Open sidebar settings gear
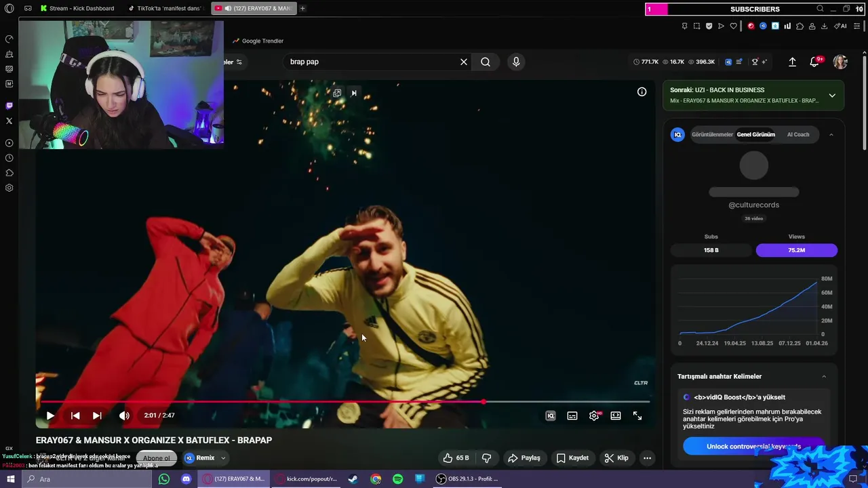This screenshot has width=868, height=488. [9, 188]
